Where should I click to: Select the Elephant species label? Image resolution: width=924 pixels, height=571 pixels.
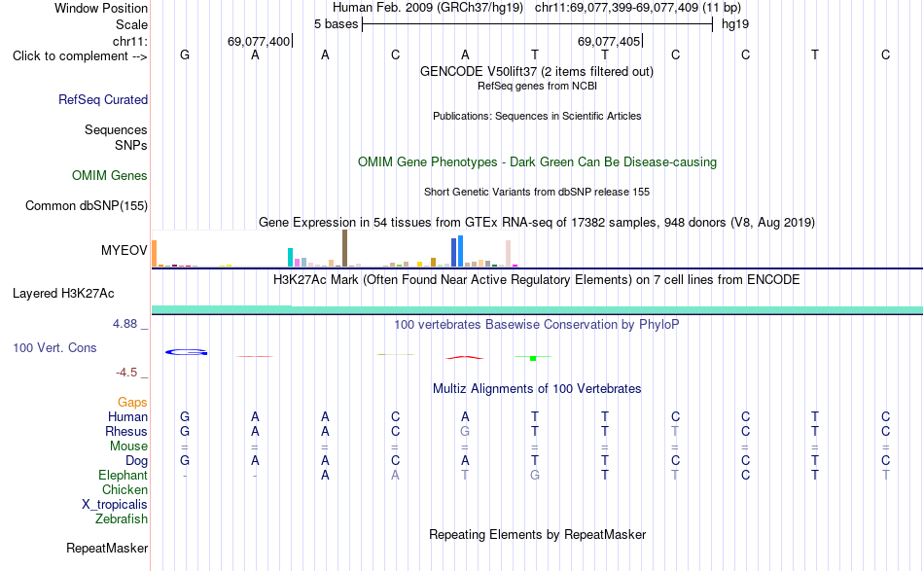click(x=124, y=475)
